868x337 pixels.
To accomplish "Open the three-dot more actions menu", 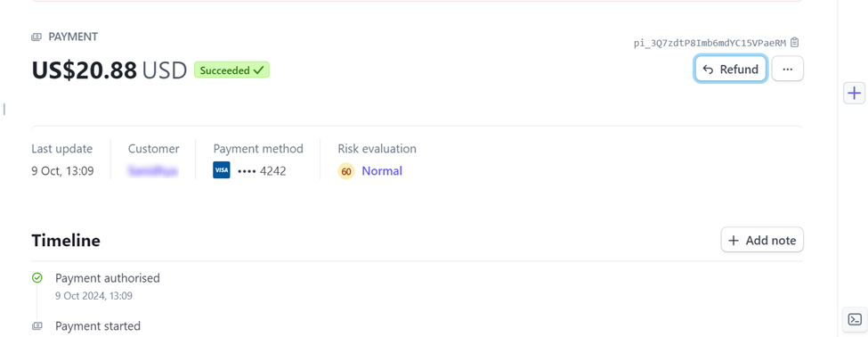I will coord(787,70).
